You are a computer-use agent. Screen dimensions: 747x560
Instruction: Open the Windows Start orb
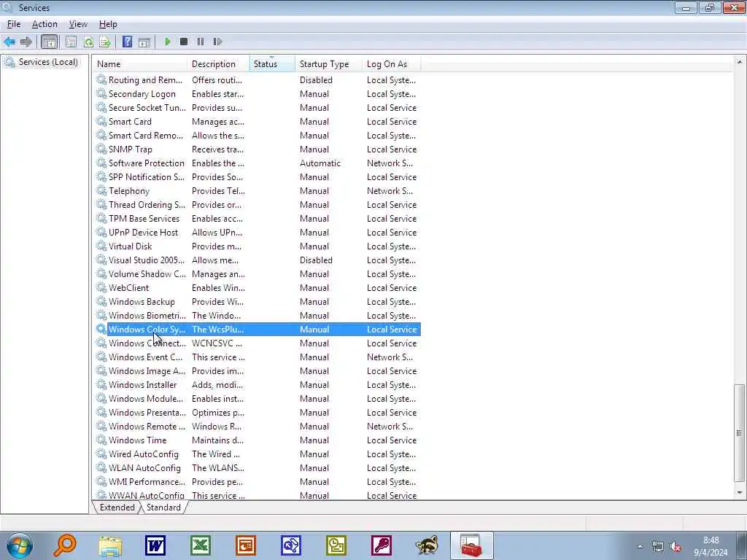click(x=20, y=545)
